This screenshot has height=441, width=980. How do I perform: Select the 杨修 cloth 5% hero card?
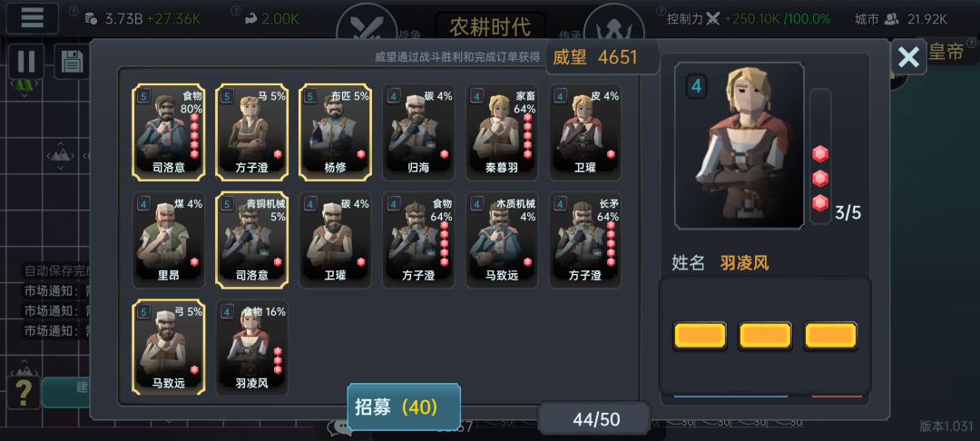336,132
